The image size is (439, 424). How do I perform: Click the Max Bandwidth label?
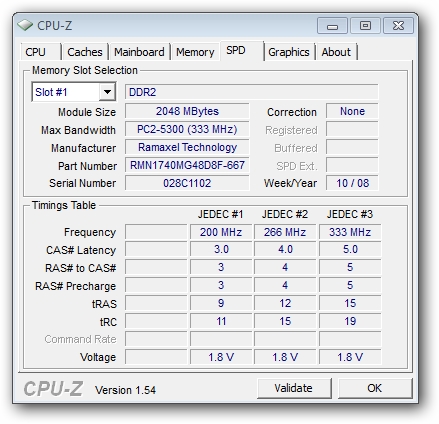78,130
